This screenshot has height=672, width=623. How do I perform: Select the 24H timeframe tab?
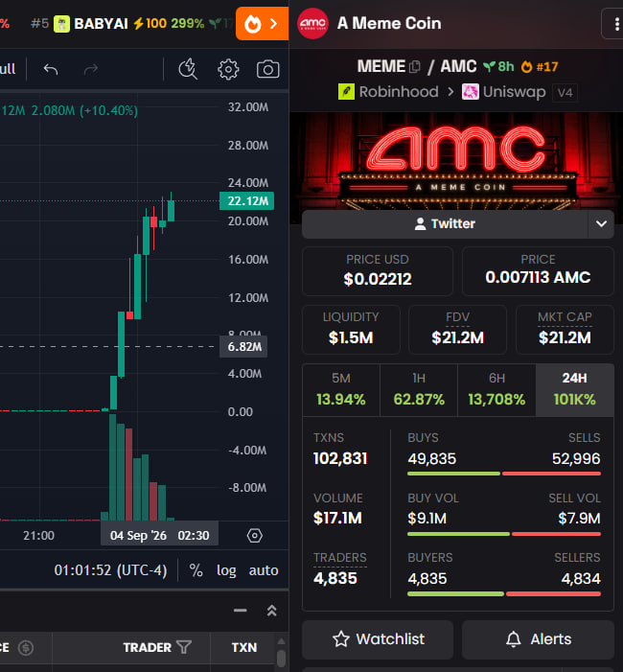tap(574, 390)
